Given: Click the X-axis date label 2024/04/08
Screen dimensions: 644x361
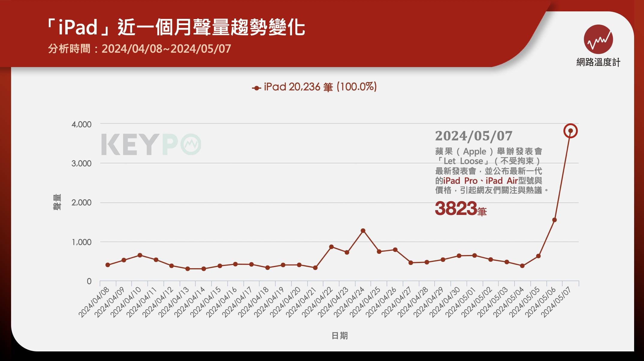Looking at the screenshot, I should point(94,302).
